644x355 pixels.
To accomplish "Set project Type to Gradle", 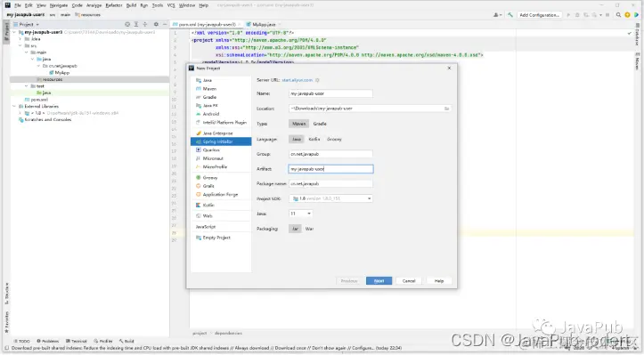I will [320, 124].
